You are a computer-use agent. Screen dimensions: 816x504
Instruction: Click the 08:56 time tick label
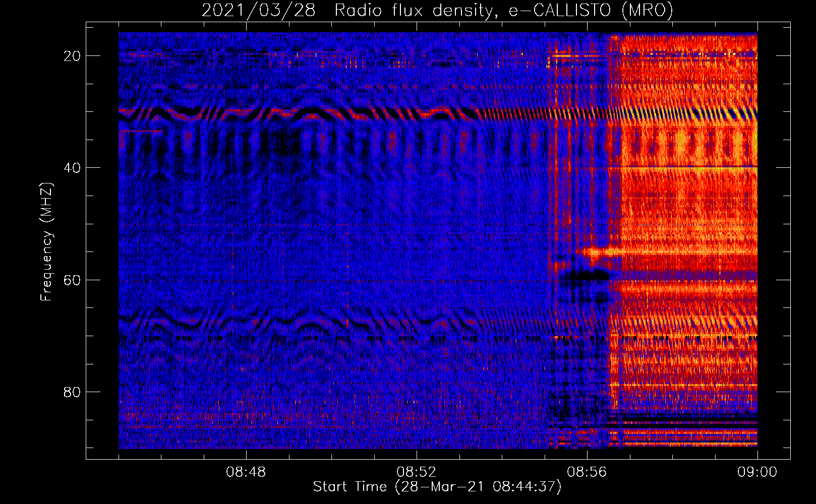click(x=587, y=472)
